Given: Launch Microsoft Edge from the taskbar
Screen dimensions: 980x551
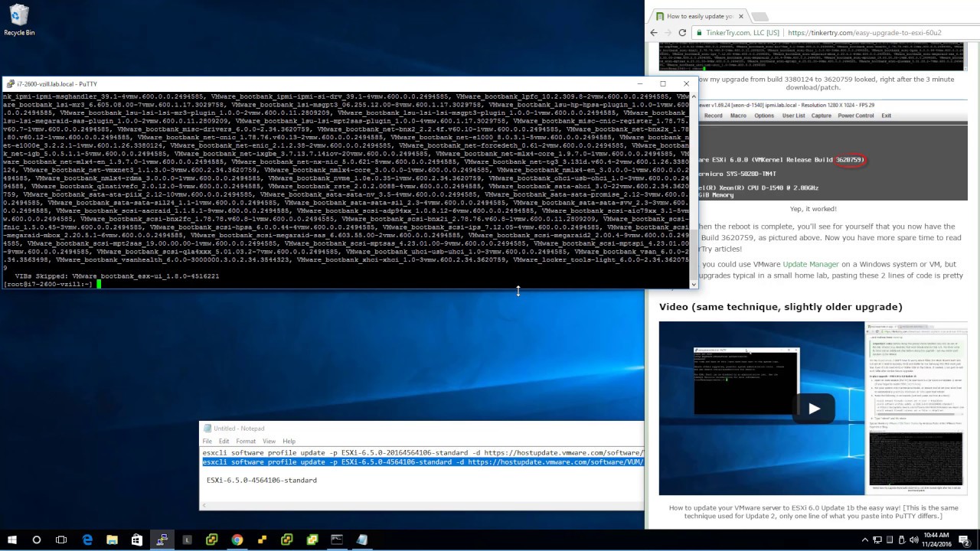Looking at the screenshot, I should 87,540.
